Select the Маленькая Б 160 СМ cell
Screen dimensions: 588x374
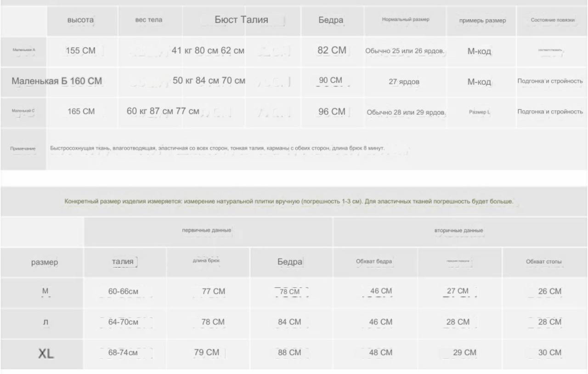[x=57, y=81]
